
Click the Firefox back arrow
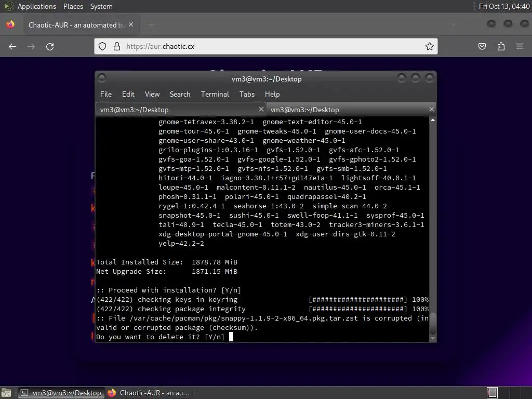tap(12, 46)
